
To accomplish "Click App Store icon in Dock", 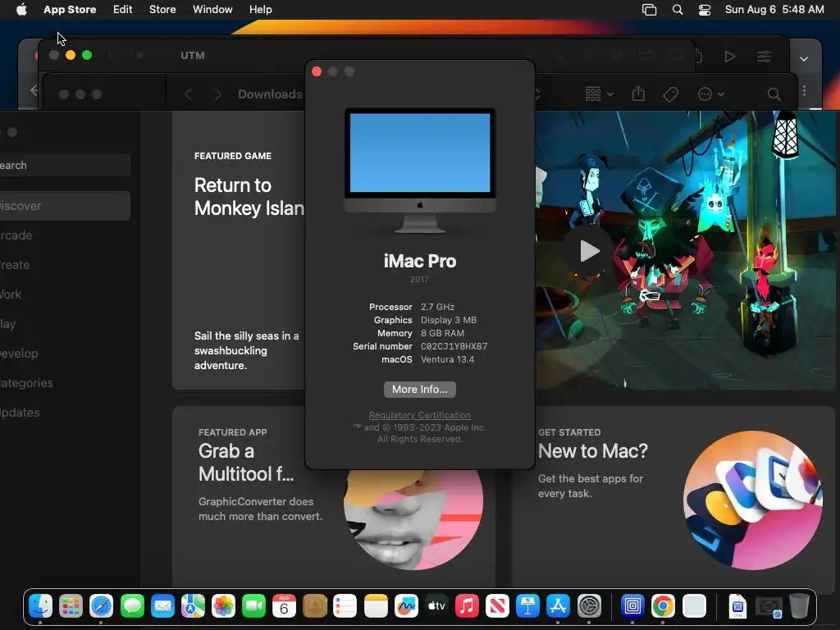I will pyautogui.click(x=558, y=606).
